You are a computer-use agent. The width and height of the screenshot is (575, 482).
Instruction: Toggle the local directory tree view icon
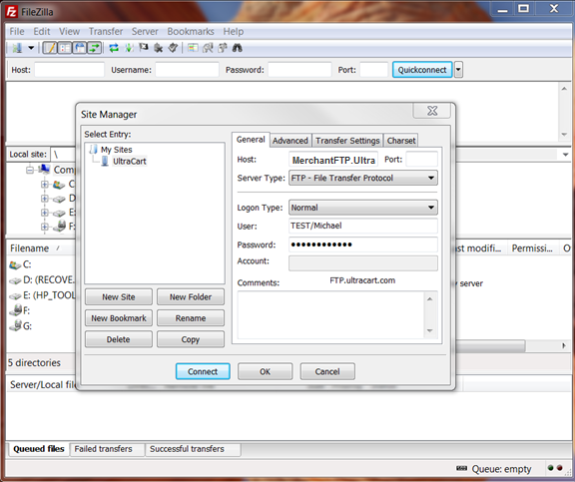[65, 48]
